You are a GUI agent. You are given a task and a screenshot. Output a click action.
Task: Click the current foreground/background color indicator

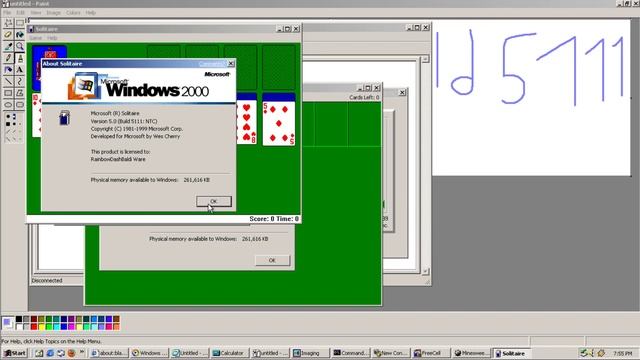(7, 323)
